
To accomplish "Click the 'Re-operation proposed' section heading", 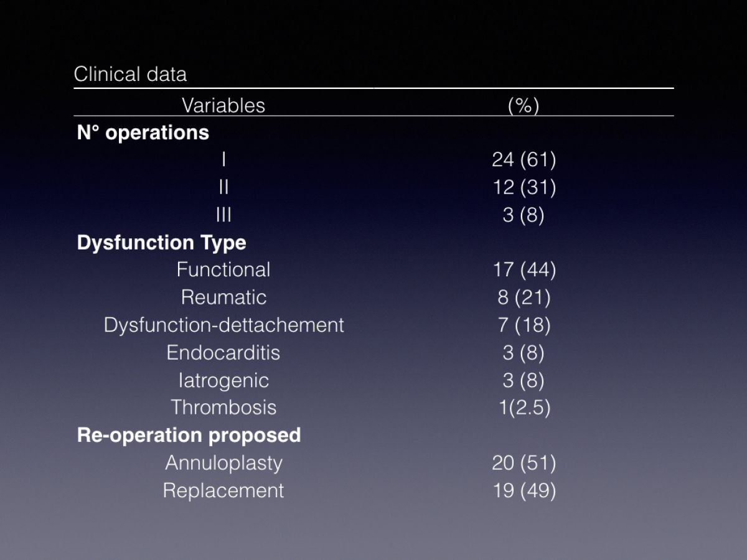I will [x=189, y=435].
